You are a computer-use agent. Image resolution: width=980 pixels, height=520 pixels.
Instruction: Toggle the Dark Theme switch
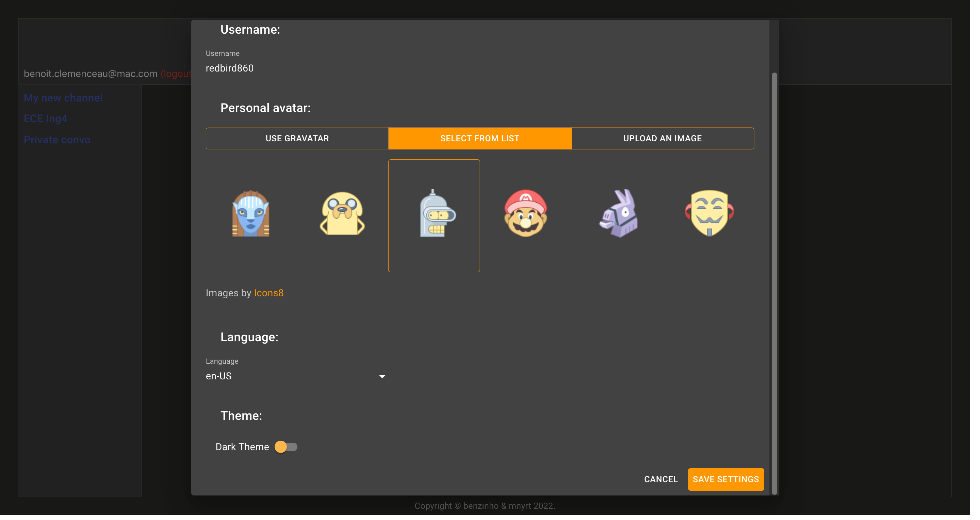pos(286,446)
